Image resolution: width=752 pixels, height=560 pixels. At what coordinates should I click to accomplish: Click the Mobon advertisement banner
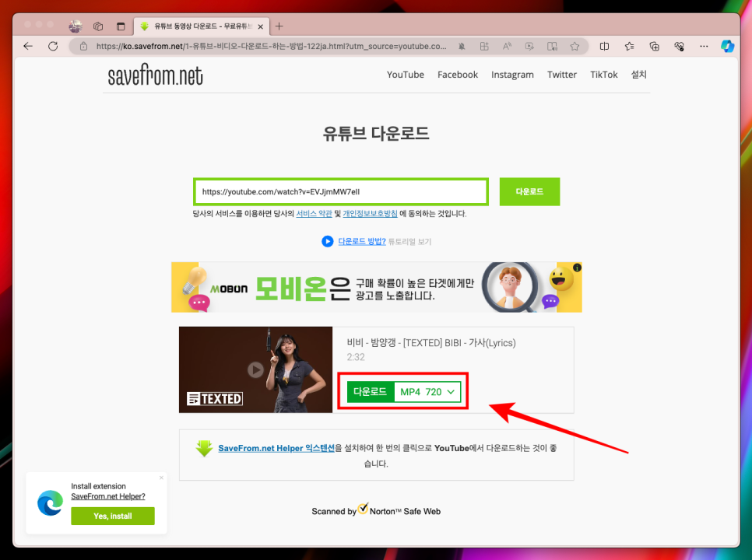coord(377,288)
